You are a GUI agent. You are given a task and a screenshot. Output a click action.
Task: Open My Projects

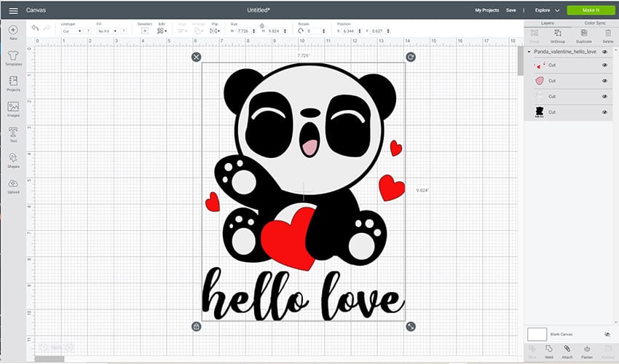[486, 11]
